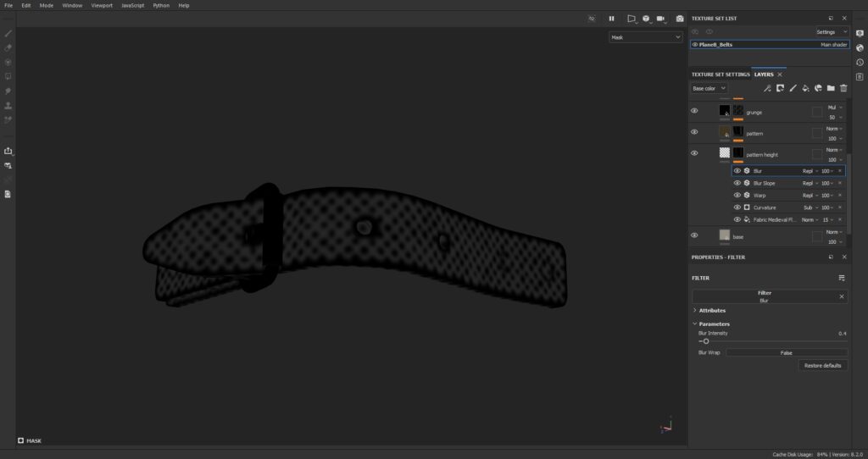Click the document icon at bottom of left toolbar
Viewport: 868px width, 459px height.
tap(8, 194)
